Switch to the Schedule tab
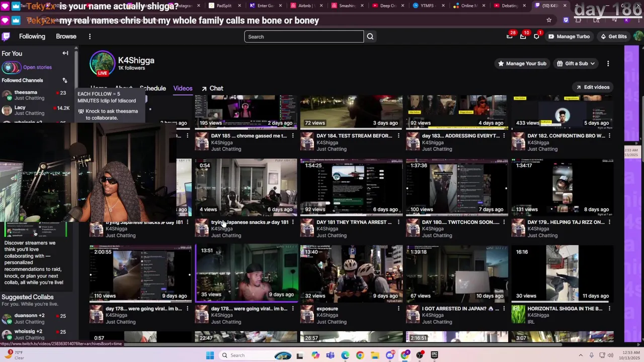This screenshot has width=644, height=362. (x=153, y=88)
